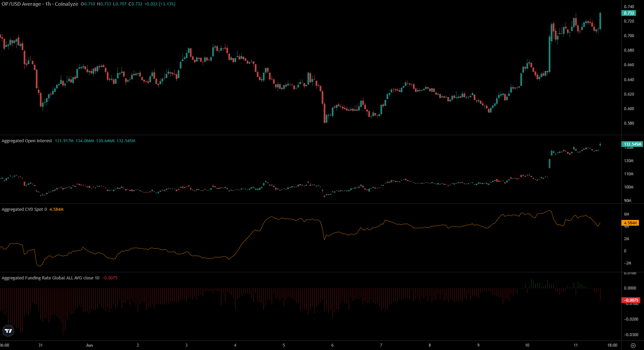644x350 pixels.
Task: Click the orange 4.584M CVD value tag
Action: click(630, 223)
